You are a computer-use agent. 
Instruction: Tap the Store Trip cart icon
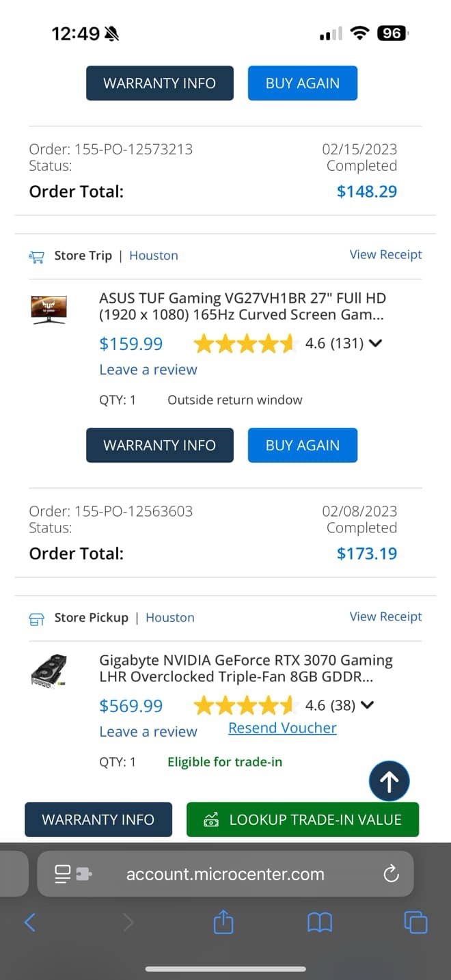36,256
